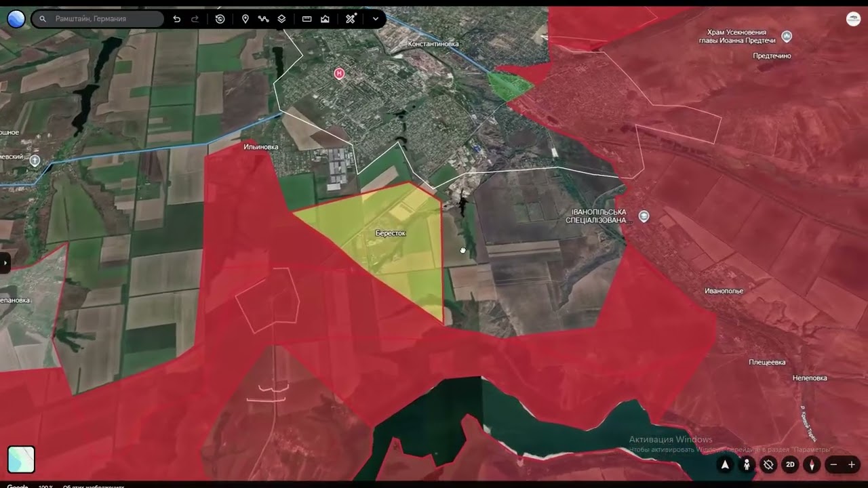Select the Храм Усекновения главы Иоанна Предтечи label
Viewport: 868px width, 488px height.
click(x=737, y=36)
